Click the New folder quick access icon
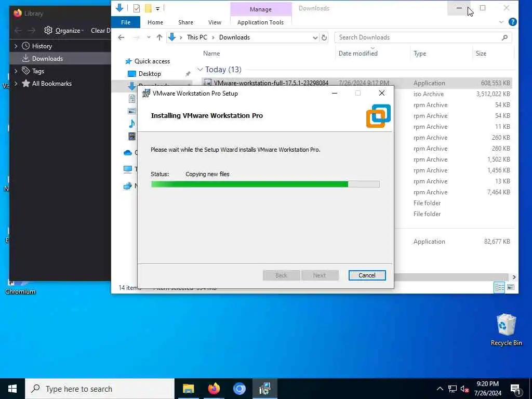Viewport: 532px width, 399px height. tap(148, 8)
